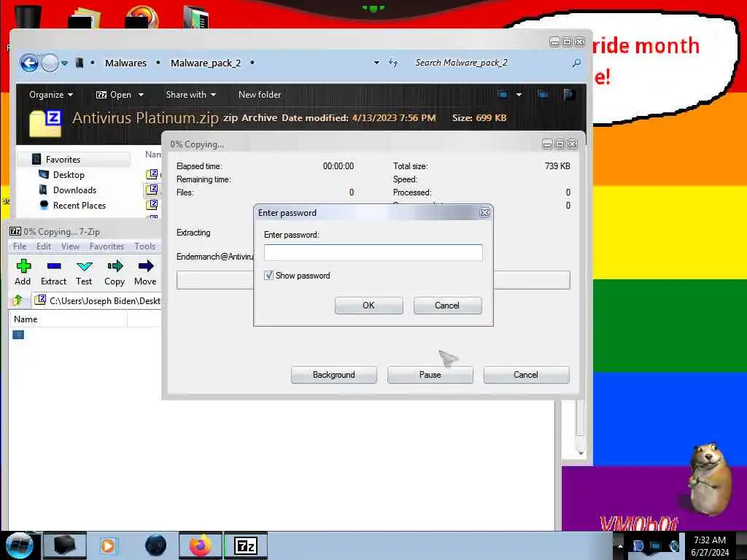Screen dimensions: 747x560
Task: Toggle the Show password checkbox
Action: click(x=268, y=275)
